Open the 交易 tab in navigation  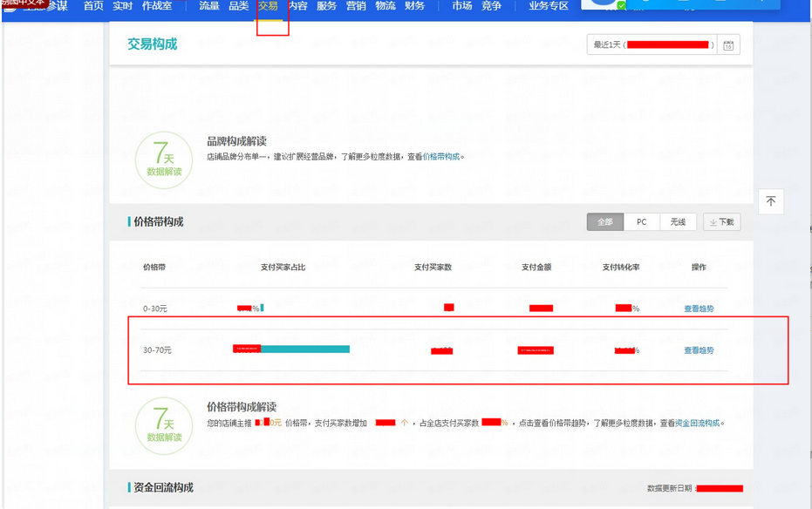[268, 6]
